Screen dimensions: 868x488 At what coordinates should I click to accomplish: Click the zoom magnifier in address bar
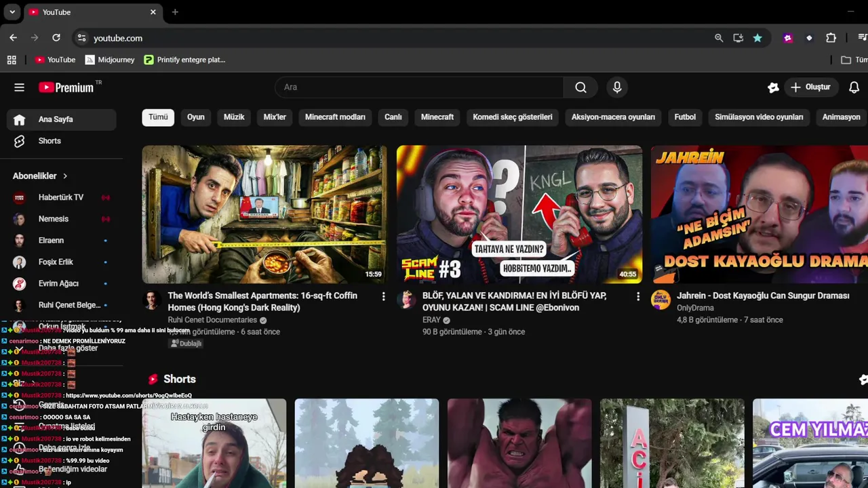click(719, 38)
